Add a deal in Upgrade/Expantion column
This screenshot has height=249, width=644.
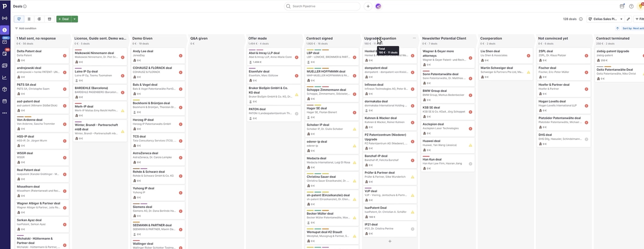(x=390, y=241)
